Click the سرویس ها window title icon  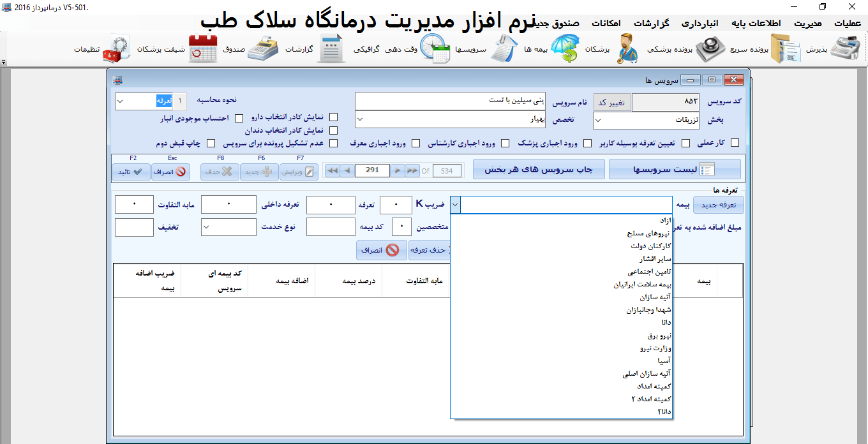117,80
